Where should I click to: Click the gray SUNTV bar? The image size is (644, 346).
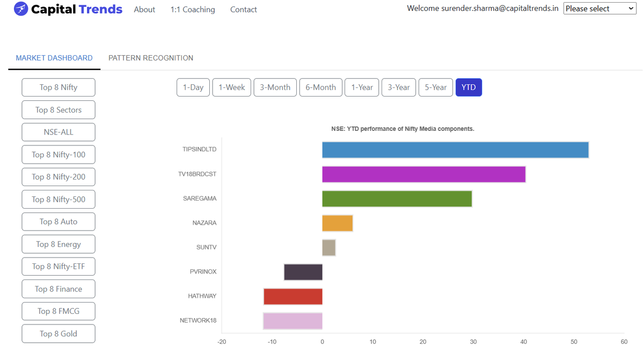329,247
